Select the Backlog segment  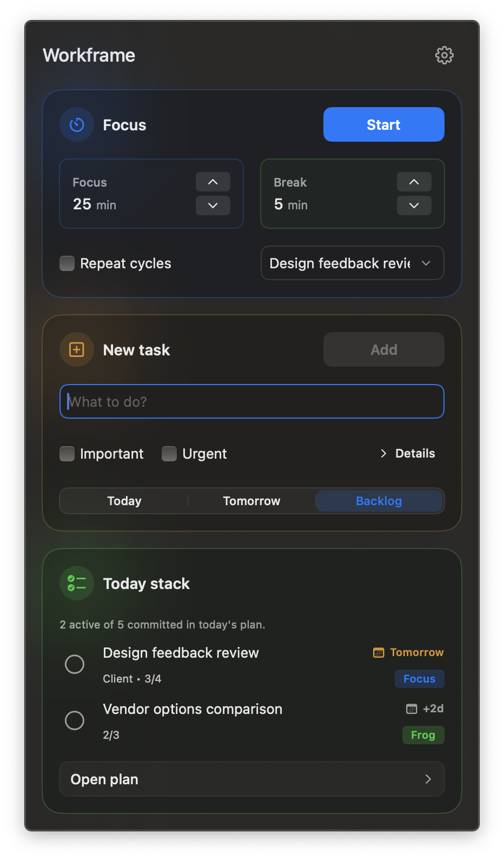click(379, 501)
